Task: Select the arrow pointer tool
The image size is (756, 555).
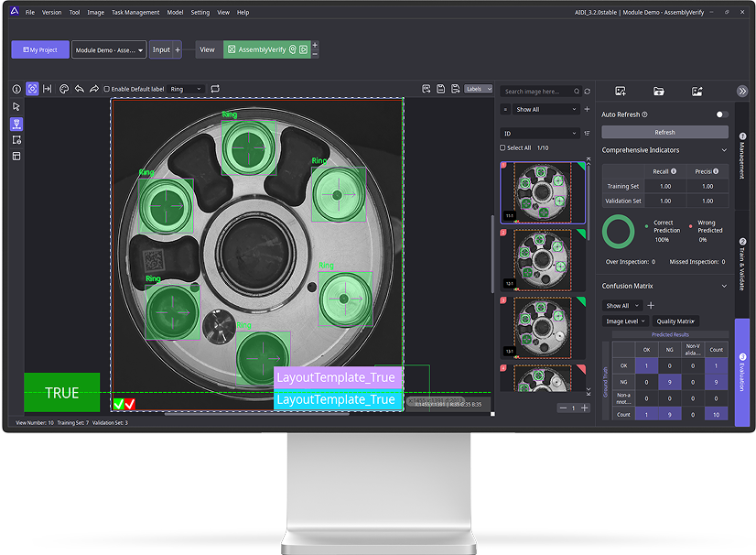Action: coord(16,106)
